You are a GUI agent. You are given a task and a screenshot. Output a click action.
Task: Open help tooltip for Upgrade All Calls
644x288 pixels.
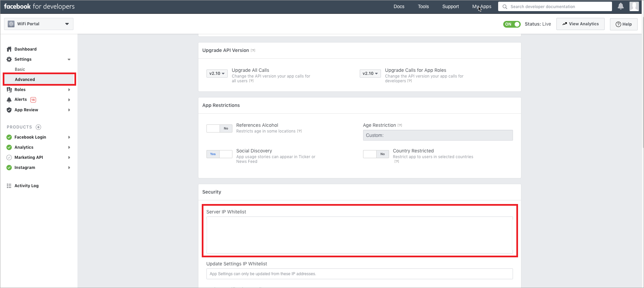[251, 81]
